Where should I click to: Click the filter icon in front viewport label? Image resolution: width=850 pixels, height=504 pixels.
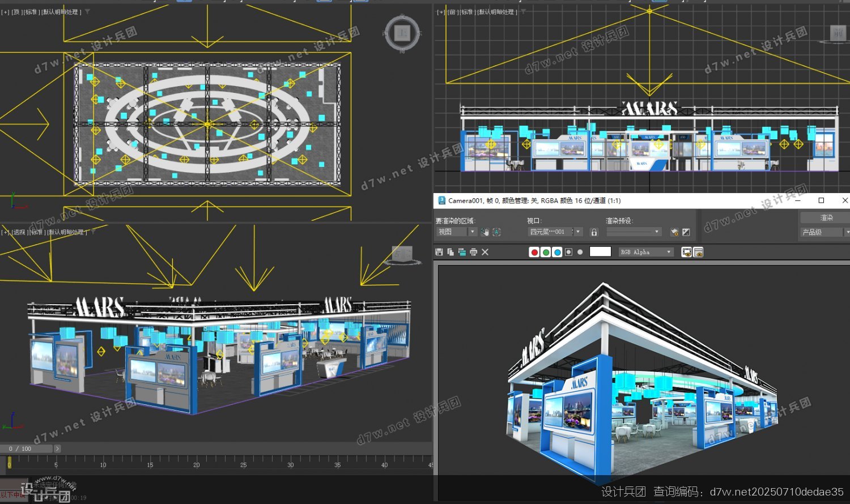[523, 12]
